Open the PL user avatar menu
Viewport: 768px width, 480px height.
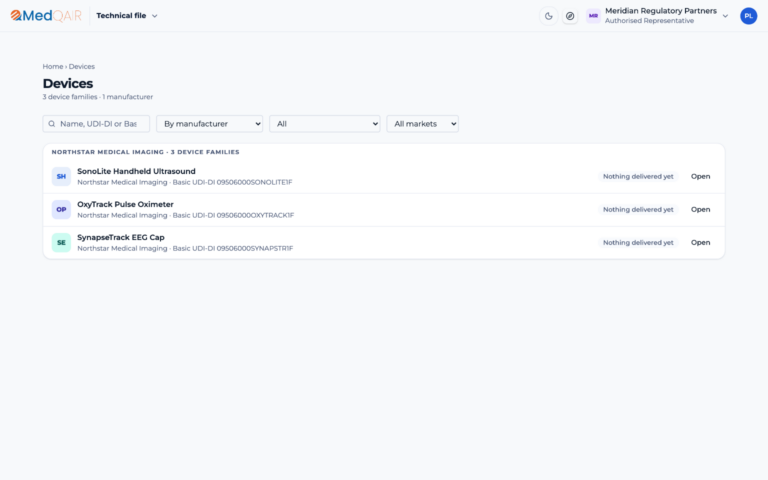(748, 16)
